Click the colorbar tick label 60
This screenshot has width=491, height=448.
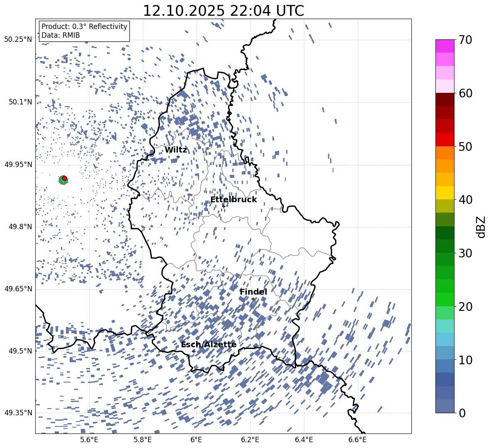point(465,93)
